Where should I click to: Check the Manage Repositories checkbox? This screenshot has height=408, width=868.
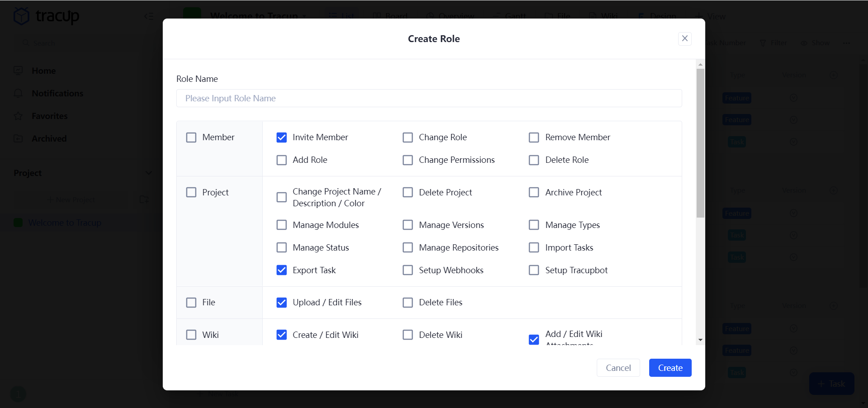coord(407,247)
